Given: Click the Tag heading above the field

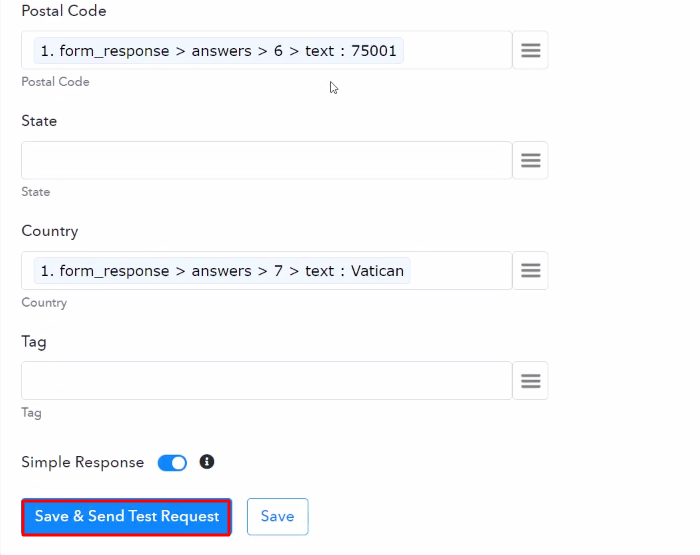Looking at the screenshot, I should click(x=34, y=342).
